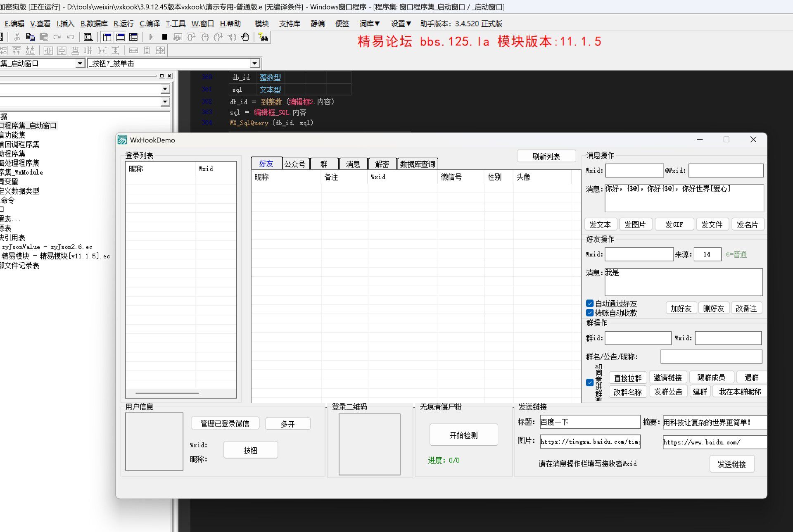
Task: Click the center-vertically alignment icon
Action: pos(62,50)
